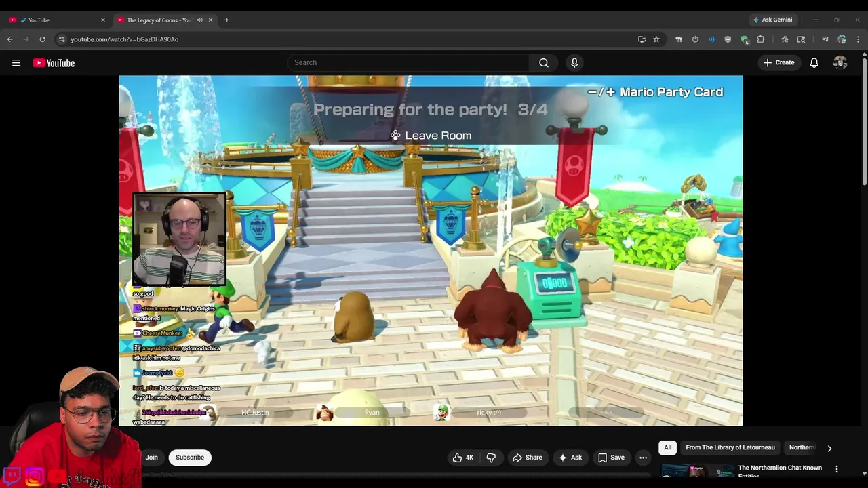Bookmark this page with the star
This screenshot has width=868, height=488.
pyautogui.click(x=656, y=39)
